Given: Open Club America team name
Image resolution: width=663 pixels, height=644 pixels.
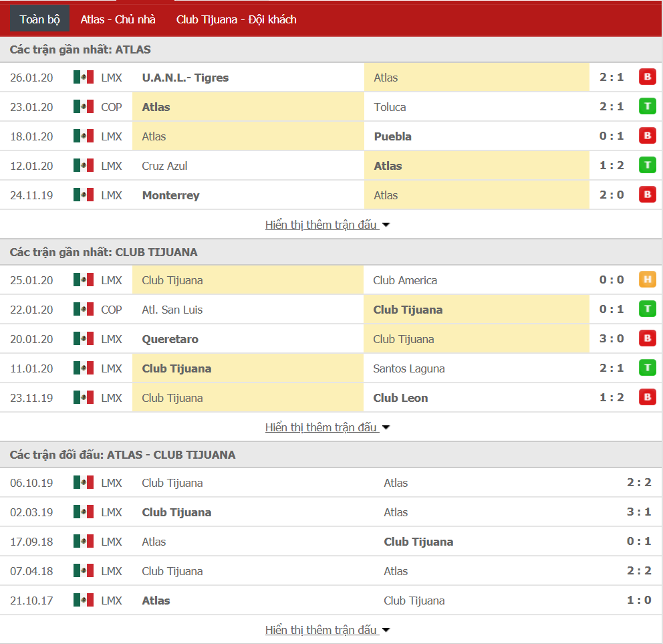Looking at the screenshot, I should pos(405,280).
